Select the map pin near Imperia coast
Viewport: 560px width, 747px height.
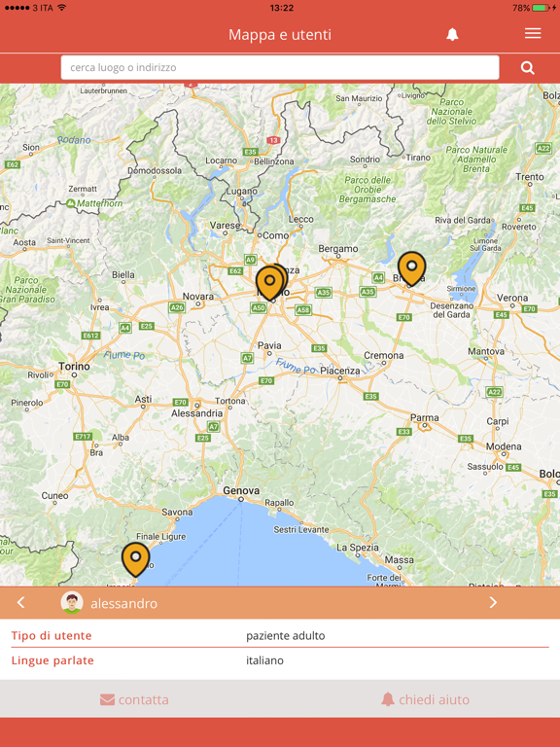(135, 560)
